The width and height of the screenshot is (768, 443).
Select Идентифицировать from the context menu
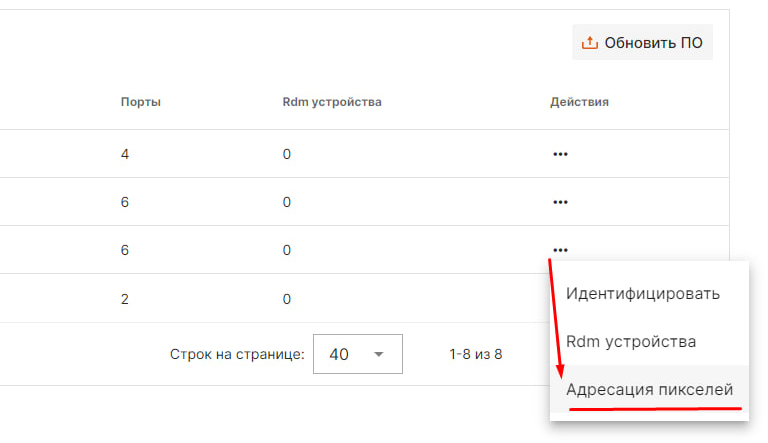click(x=643, y=294)
